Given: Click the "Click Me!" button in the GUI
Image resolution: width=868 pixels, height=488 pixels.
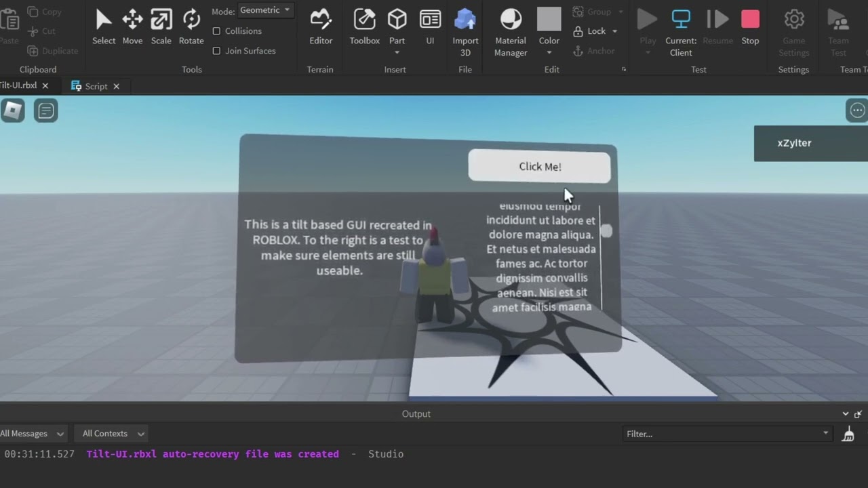Looking at the screenshot, I should pyautogui.click(x=540, y=166).
